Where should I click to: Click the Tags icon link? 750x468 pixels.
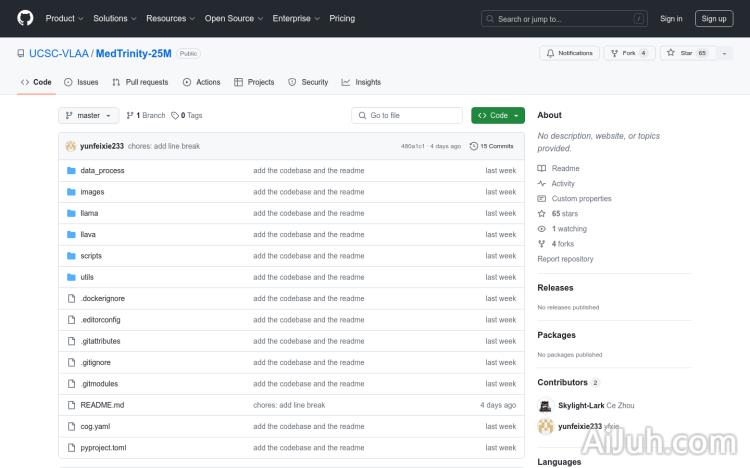[176, 116]
